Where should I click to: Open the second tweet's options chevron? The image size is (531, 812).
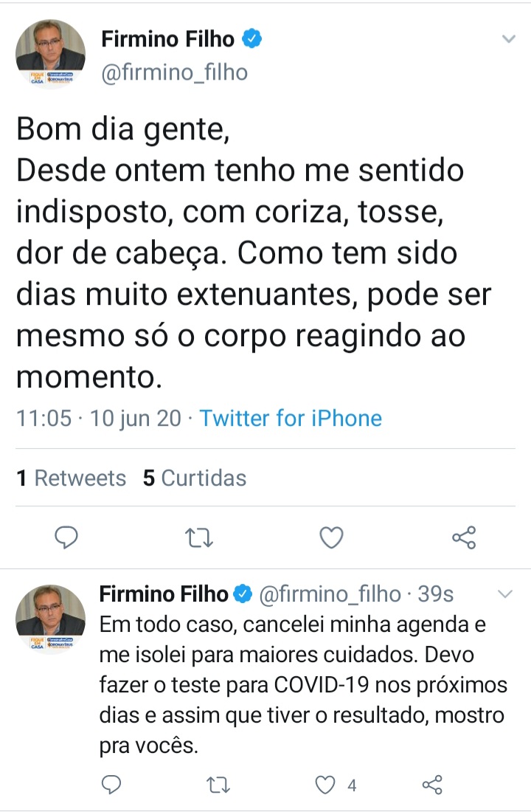tap(505, 594)
